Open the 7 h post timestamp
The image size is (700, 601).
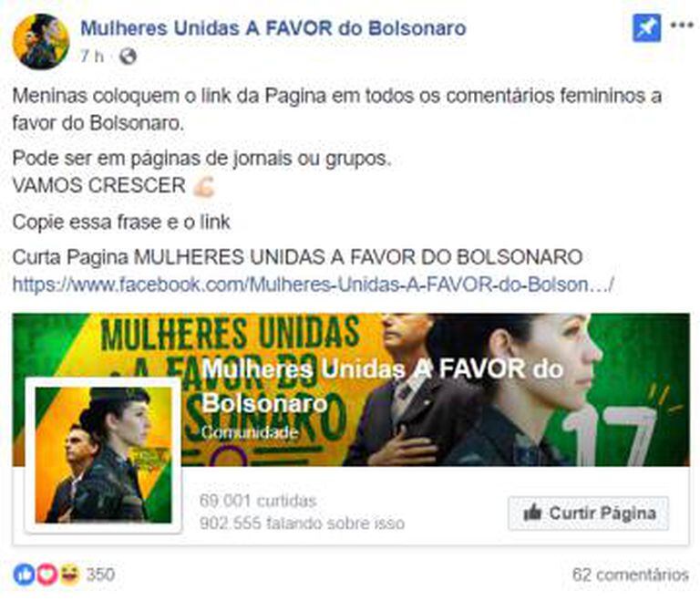click(x=92, y=57)
